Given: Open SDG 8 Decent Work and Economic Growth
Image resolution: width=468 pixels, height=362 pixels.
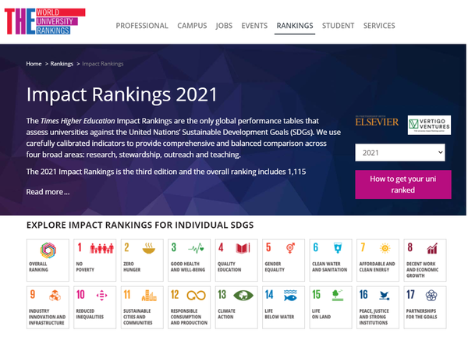Looking at the screenshot, I should click(x=425, y=260).
